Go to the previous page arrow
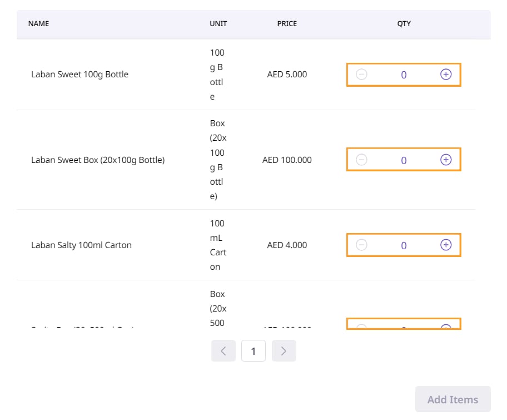This screenshot has width=507, height=420. click(x=223, y=351)
